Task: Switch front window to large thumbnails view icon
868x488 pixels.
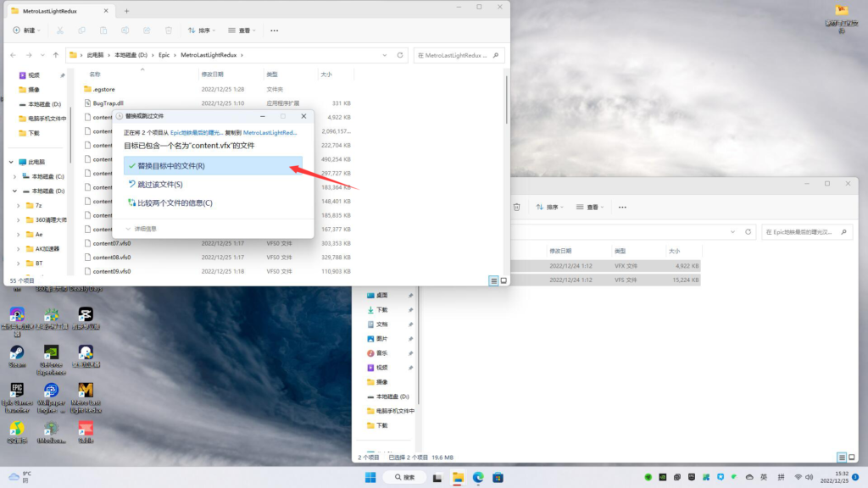Action: (504, 281)
